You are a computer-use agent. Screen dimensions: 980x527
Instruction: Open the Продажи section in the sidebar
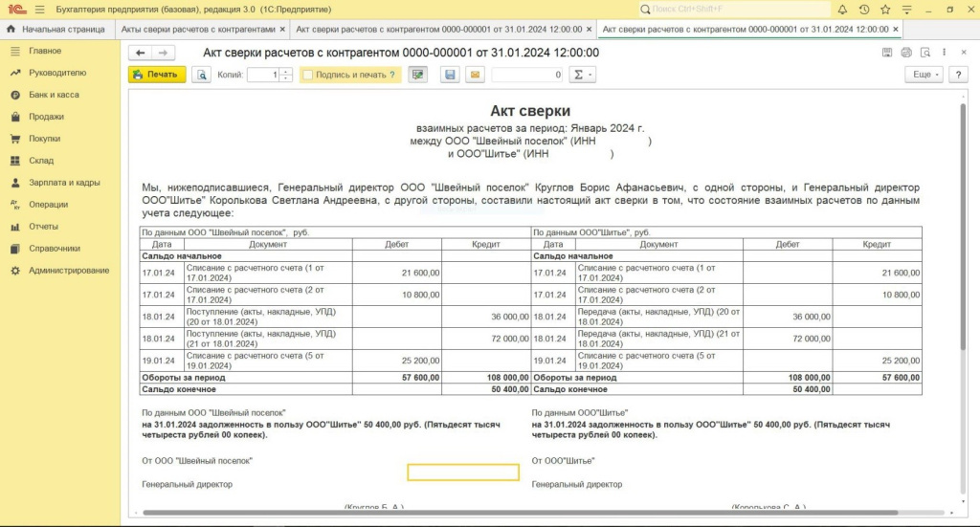tap(46, 117)
